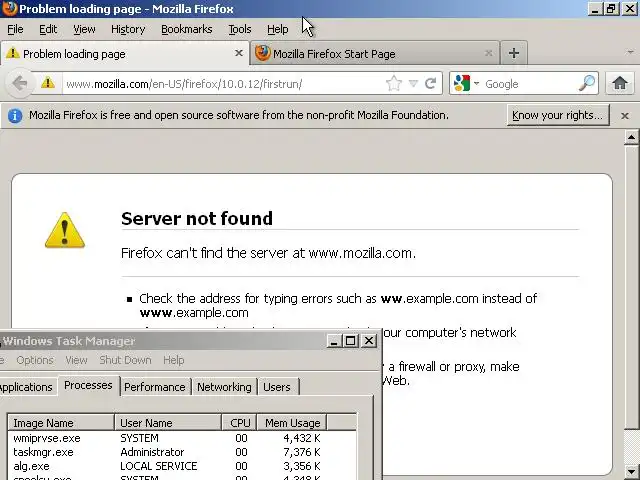Click the large yellow warning triangle icon
Screen dimensions: 640x480
[x=64, y=230]
